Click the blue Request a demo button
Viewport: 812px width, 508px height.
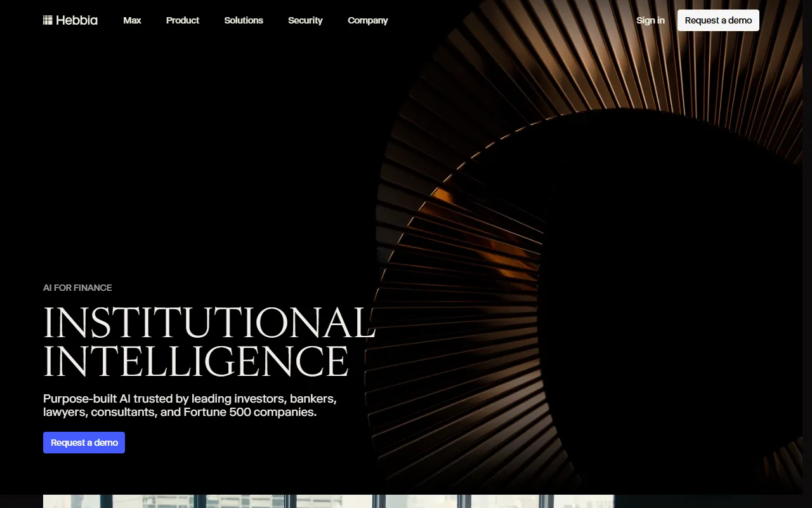coord(84,443)
